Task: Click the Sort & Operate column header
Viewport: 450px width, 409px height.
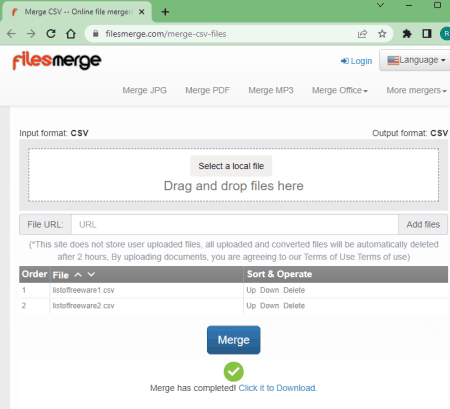Action: [x=279, y=274]
